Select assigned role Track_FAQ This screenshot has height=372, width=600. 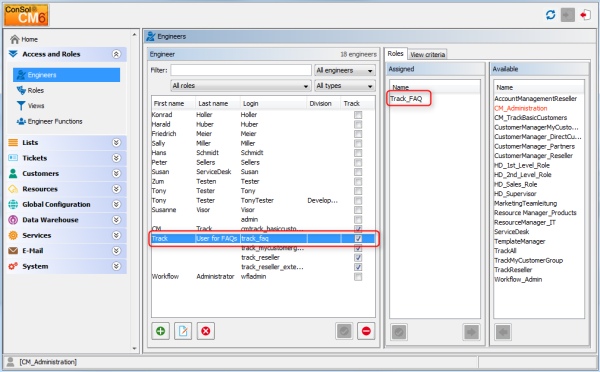(406, 99)
